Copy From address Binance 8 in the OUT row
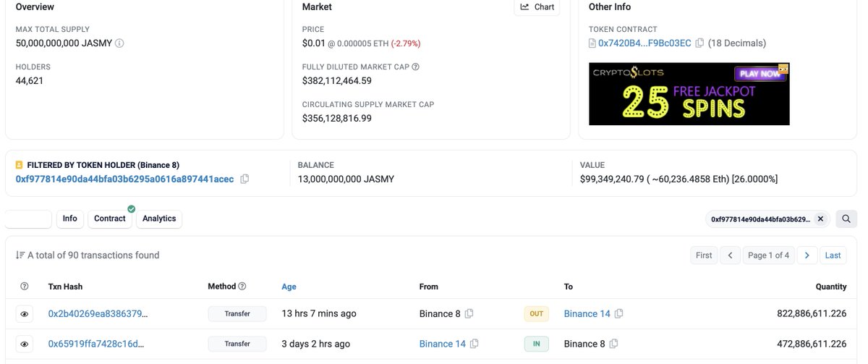Image resolution: width=868 pixels, height=364 pixels. pyautogui.click(x=469, y=314)
